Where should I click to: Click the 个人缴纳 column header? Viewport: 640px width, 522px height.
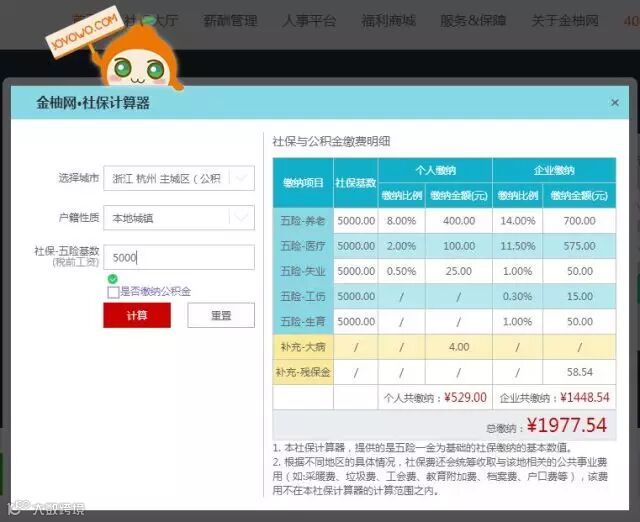point(435,170)
